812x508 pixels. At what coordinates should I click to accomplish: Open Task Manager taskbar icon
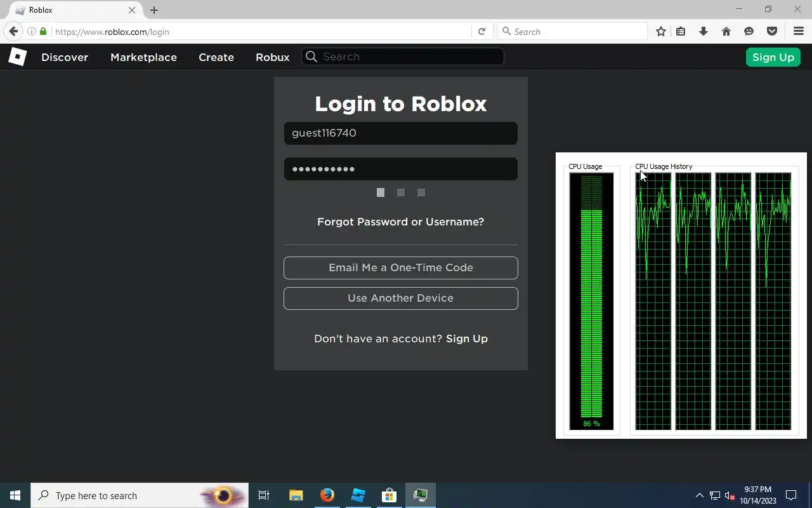click(x=421, y=495)
